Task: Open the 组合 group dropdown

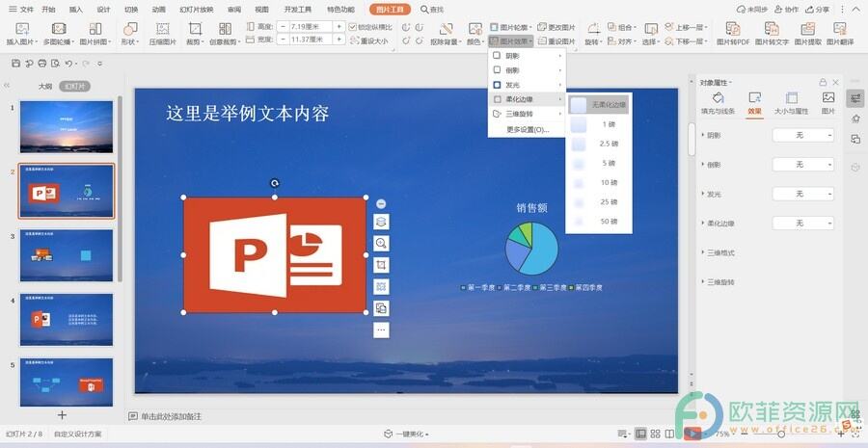Action: click(622, 27)
